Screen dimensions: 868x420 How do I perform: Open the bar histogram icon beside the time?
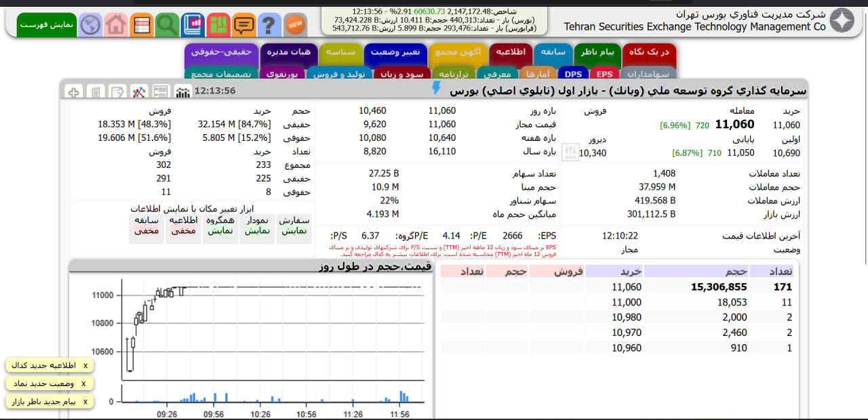coord(182,91)
